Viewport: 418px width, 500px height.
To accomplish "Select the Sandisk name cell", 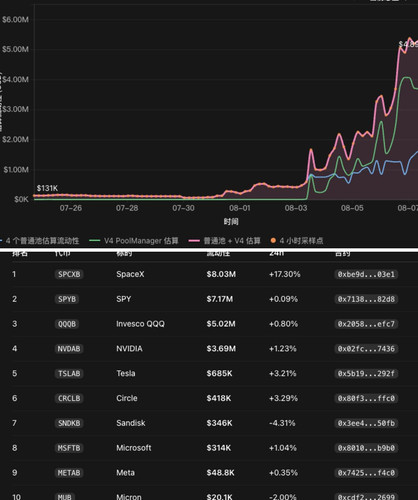I will (x=131, y=423).
